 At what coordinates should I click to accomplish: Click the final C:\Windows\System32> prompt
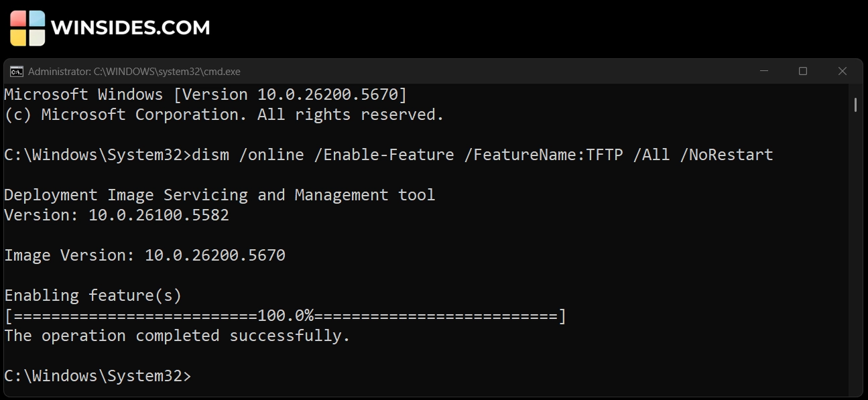click(x=98, y=376)
